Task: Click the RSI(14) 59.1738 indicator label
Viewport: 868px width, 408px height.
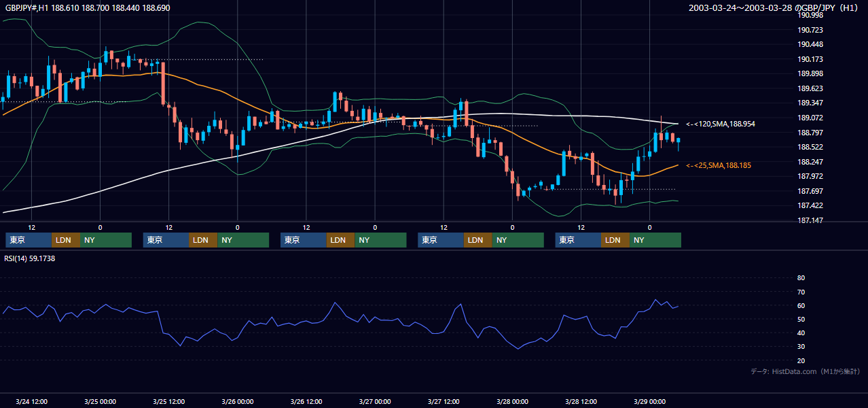Action: (30, 258)
